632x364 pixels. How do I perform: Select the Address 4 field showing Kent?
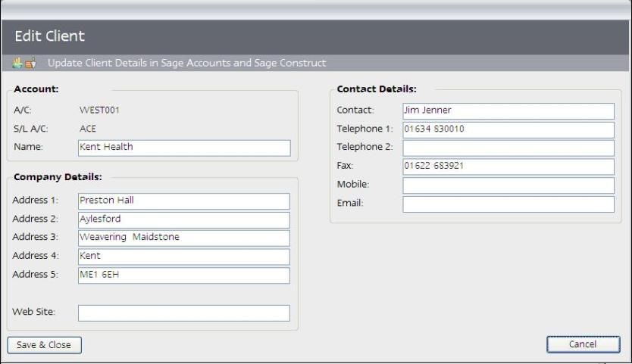point(184,257)
